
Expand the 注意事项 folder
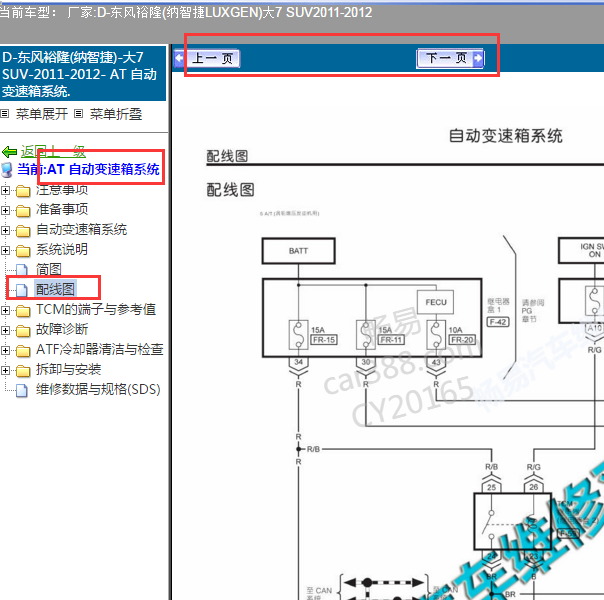(x=5, y=190)
